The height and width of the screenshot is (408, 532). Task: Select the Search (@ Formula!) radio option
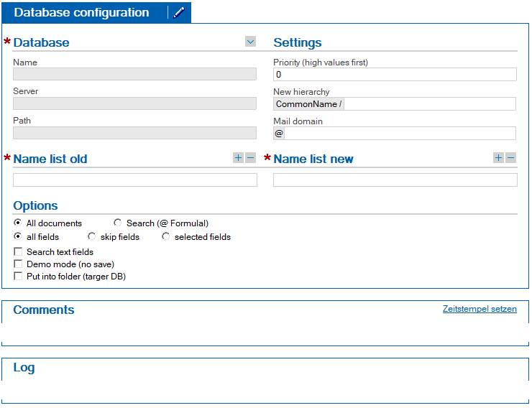118,223
